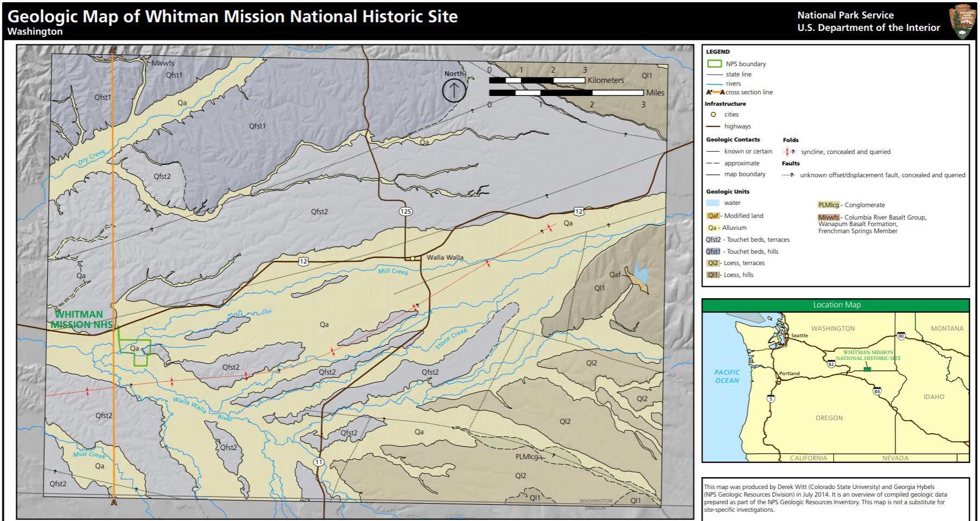This screenshot has width=980, height=521.
Task: Select the Qa Alluvium color swatch
Action: pyautogui.click(x=714, y=227)
